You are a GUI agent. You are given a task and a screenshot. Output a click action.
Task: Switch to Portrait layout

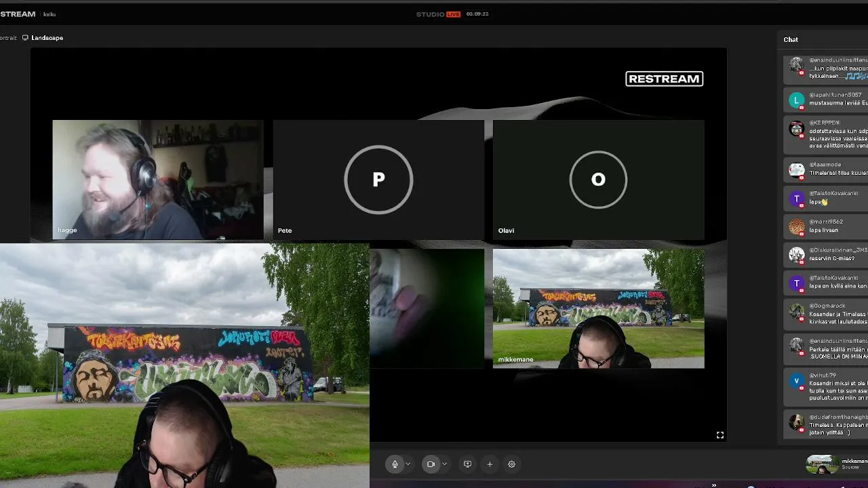[x=8, y=38]
